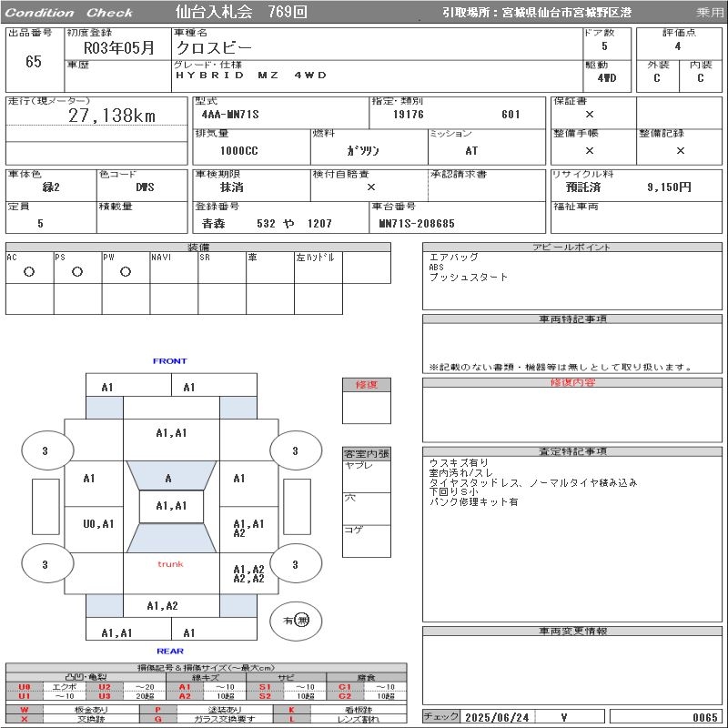The width and height of the screenshot is (728, 728).
Task: Click the blue REAR label on diagram
Action: [170, 651]
